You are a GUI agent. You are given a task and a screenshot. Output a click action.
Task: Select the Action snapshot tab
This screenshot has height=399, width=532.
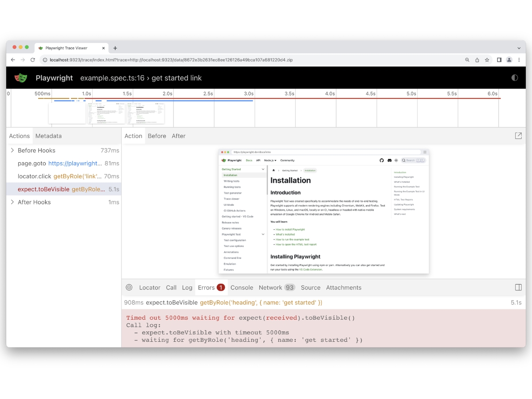tap(133, 136)
